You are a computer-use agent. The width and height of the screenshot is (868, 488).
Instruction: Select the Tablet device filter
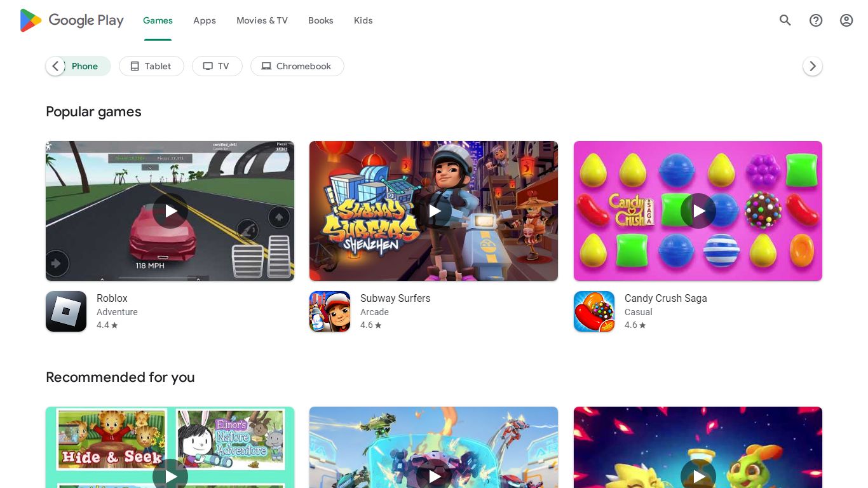[x=151, y=66]
